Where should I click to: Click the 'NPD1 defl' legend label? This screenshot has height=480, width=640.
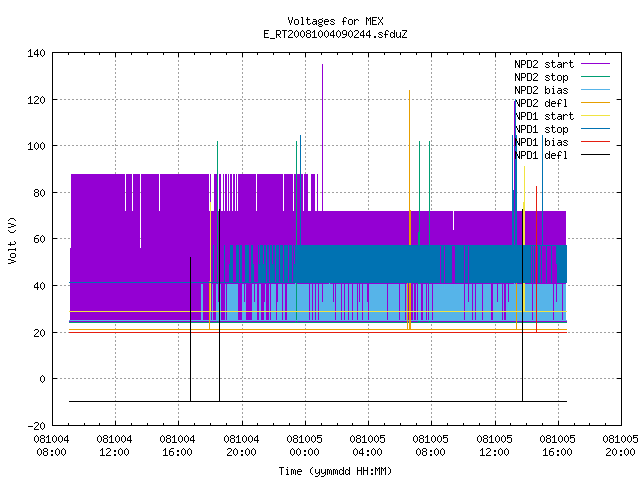541,156
